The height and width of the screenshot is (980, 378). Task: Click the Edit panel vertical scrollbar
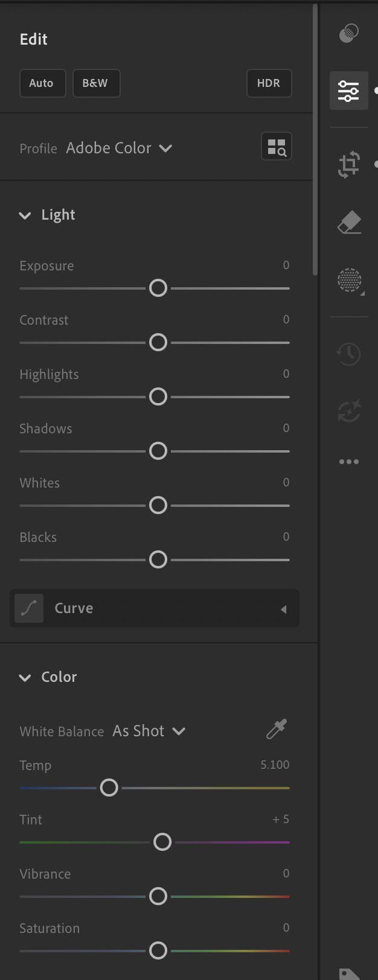[x=315, y=139]
